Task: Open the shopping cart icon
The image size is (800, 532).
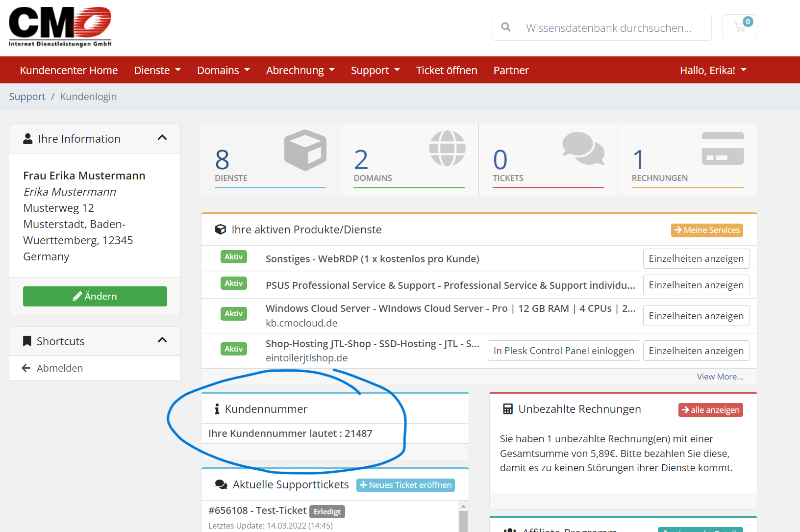Action: point(739,27)
